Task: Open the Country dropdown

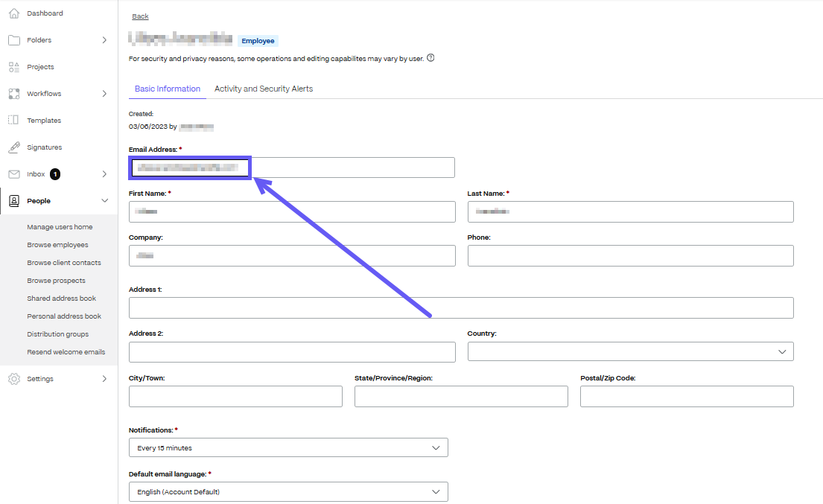Action: coord(630,351)
